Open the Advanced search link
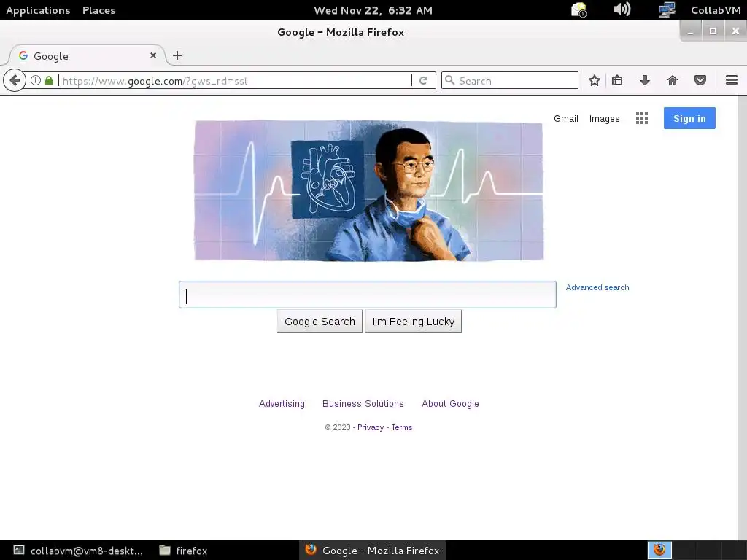The height and width of the screenshot is (560, 747). coord(597,287)
